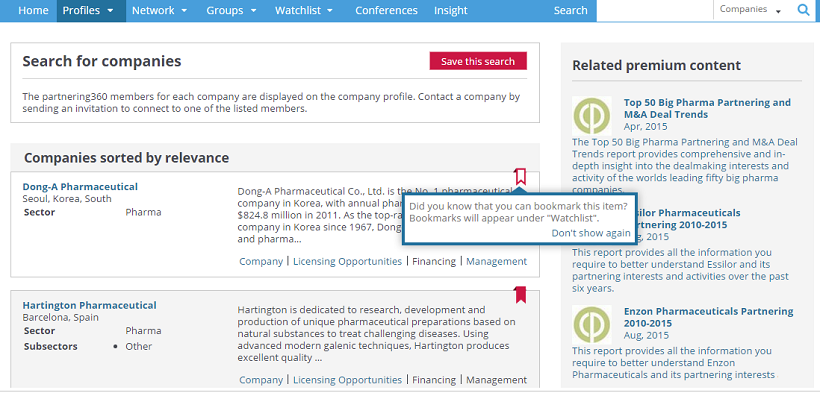Click the search magnifier icon
Image resolution: width=820 pixels, height=393 pixels.
pos(803,9)
